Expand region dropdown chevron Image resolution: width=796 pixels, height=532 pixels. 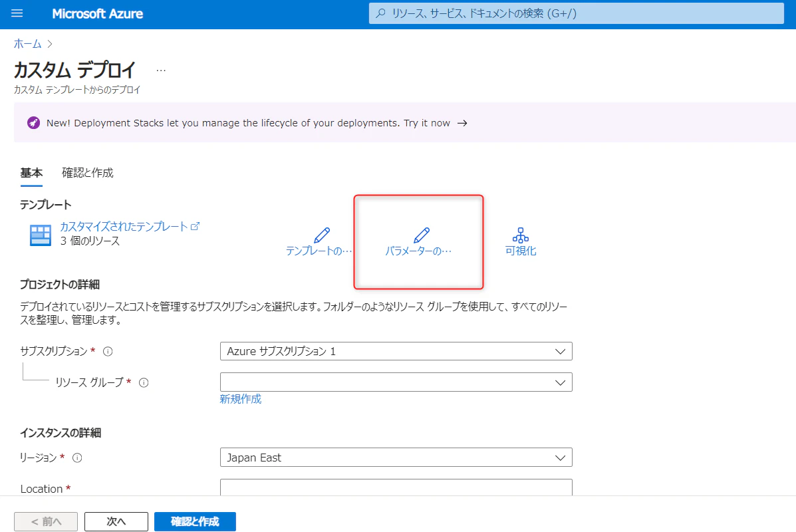point(560,458)
